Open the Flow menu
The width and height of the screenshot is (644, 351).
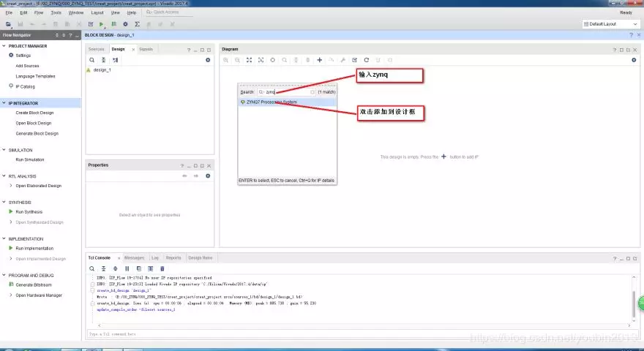coord(39,12)
